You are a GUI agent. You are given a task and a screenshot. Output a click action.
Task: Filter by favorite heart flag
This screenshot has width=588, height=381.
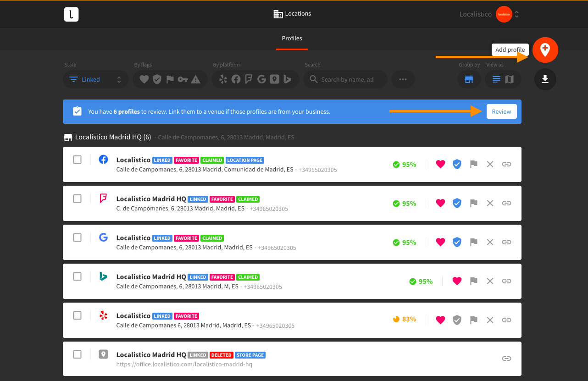click(144, 79)
